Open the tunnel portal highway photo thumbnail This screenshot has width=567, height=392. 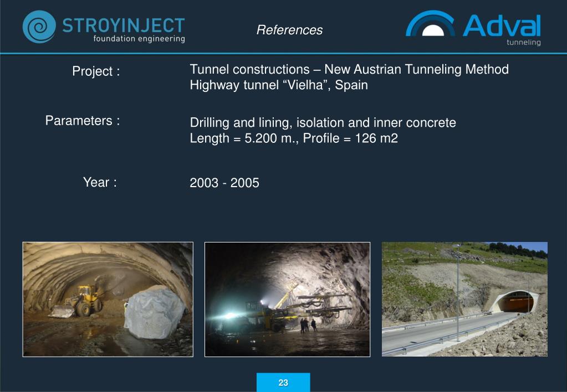pos(464,299)
